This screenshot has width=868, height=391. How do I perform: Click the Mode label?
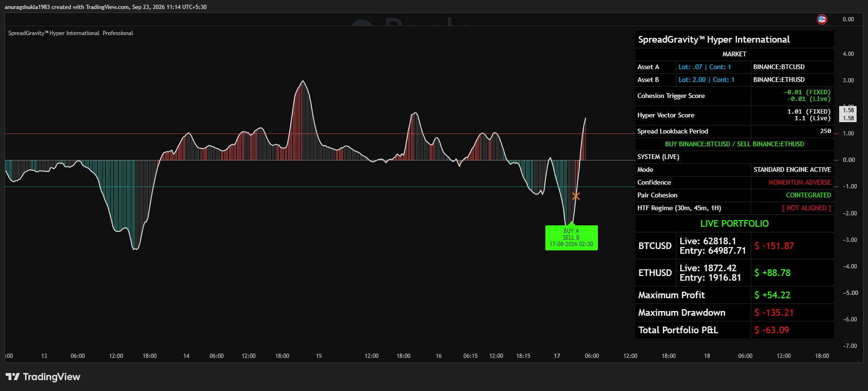645,170
